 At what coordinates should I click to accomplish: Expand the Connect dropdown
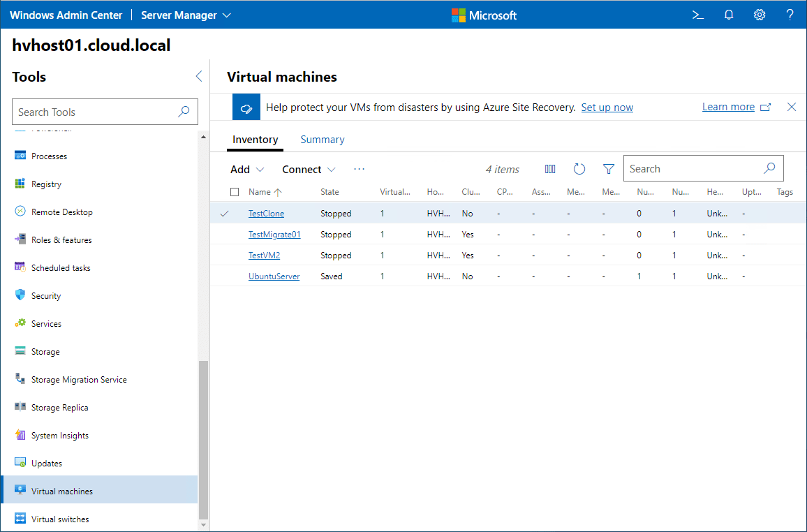[309, 170]
